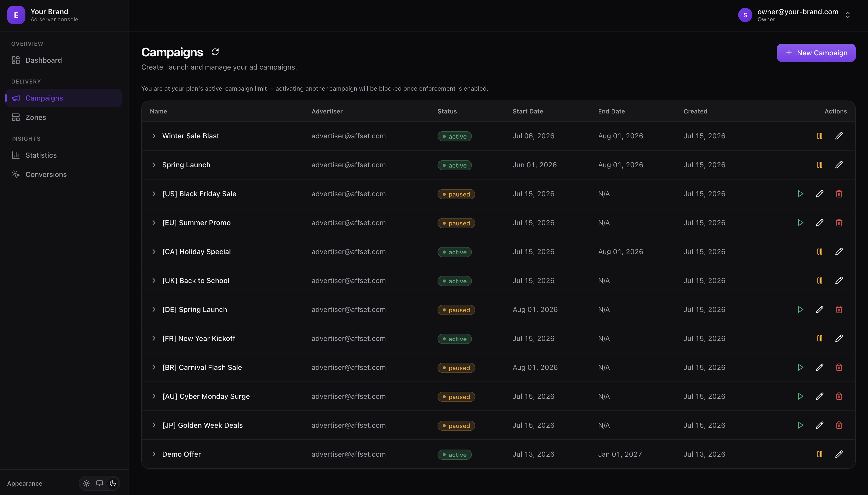
Task: Edit the [AU] Cyber Monday Surge campaign
Action: (x=820, y=397)
